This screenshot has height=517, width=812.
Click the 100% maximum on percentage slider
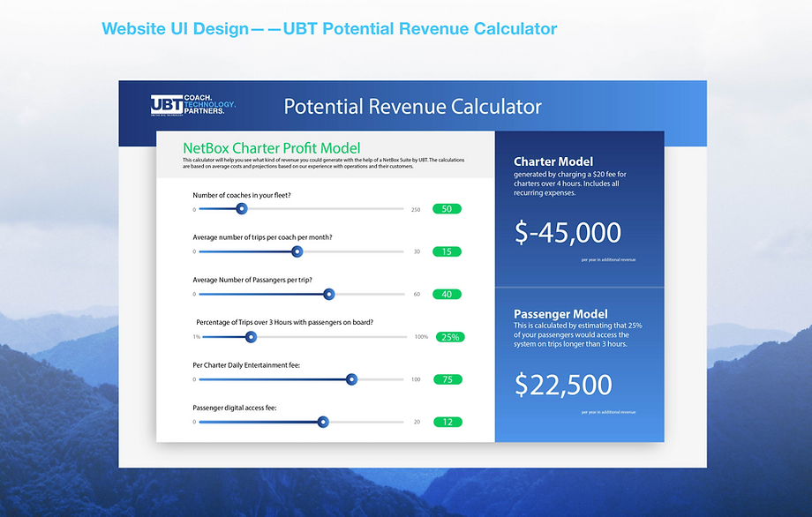pos(421,337)
